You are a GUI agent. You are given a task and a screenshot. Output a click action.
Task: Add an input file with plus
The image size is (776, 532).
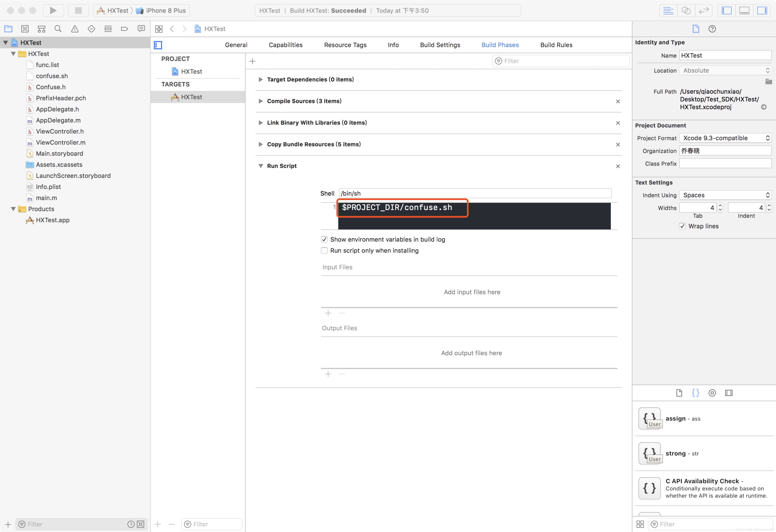pos(328,313)
